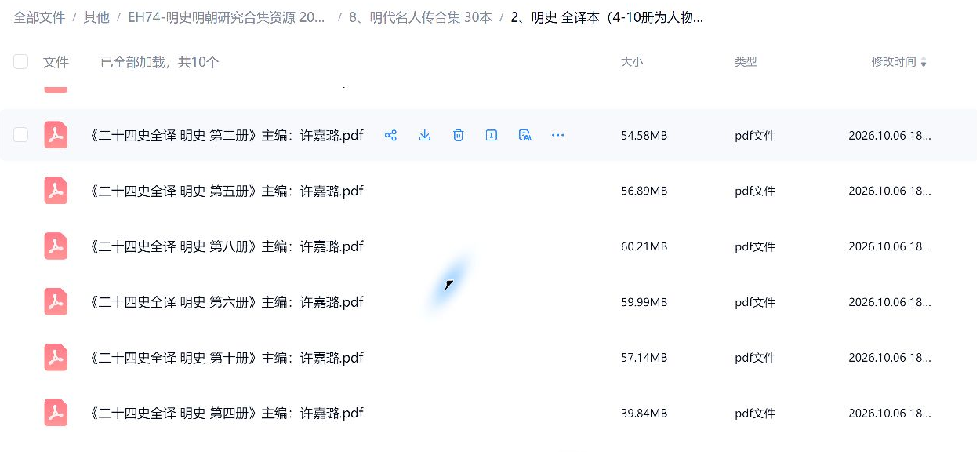The height and width of the screenshot is (452, 980).
Task: Click the 文件 column header
Action: click(56, 62)
